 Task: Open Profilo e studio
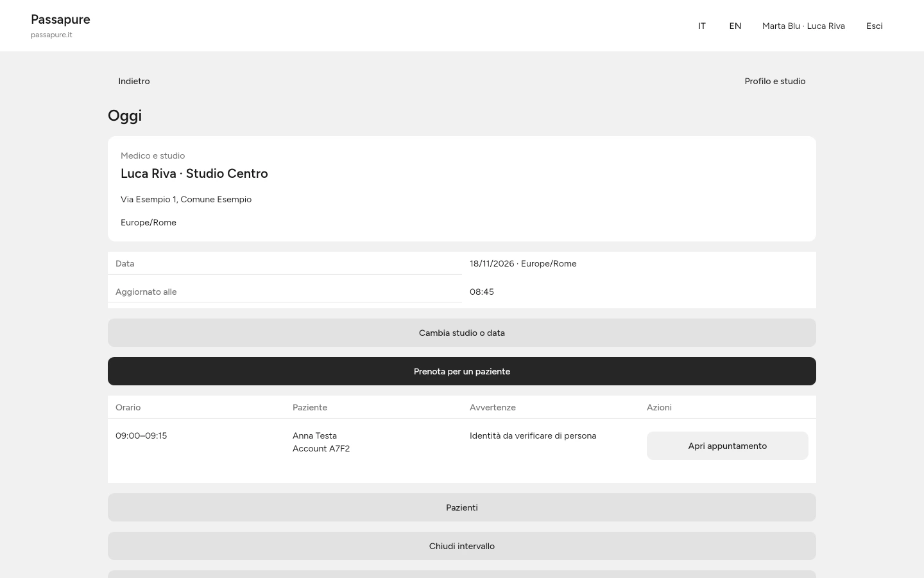(x=775, y=81)
